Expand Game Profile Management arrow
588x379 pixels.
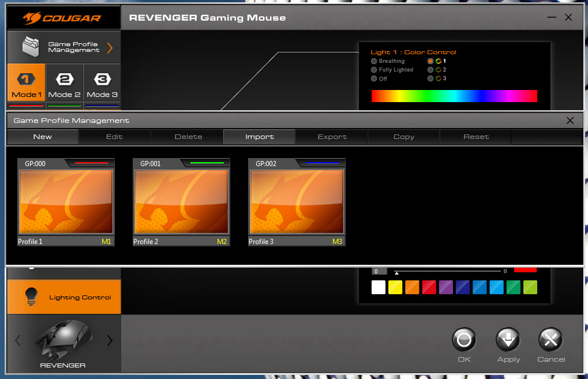pos(110,48)
